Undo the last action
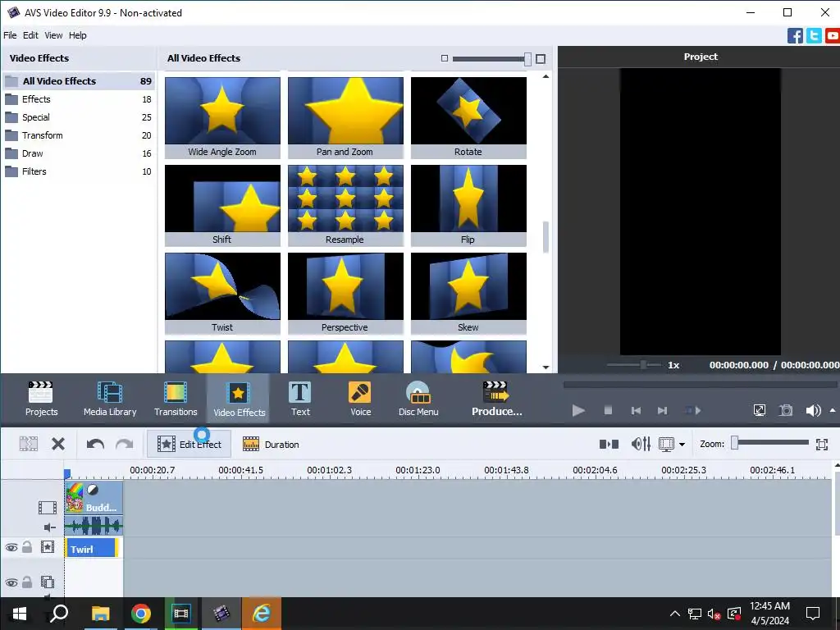 pos(95,444)
